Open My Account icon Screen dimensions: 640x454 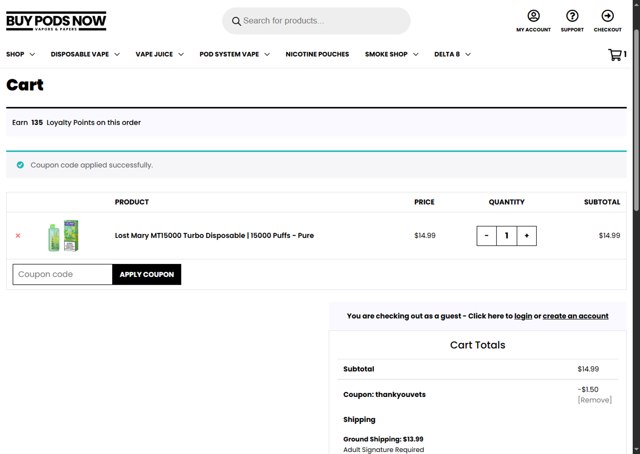533,16
